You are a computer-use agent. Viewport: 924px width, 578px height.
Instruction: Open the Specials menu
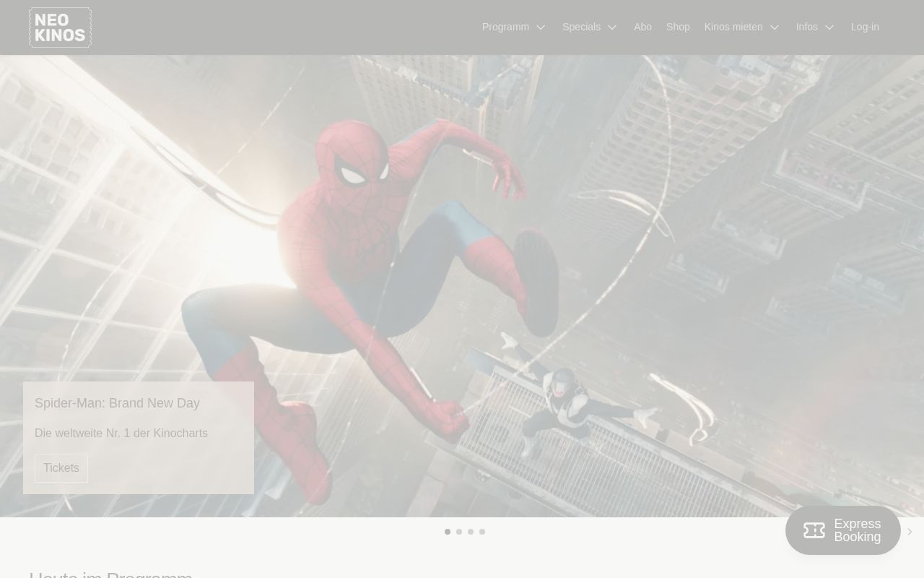[581, 27]
